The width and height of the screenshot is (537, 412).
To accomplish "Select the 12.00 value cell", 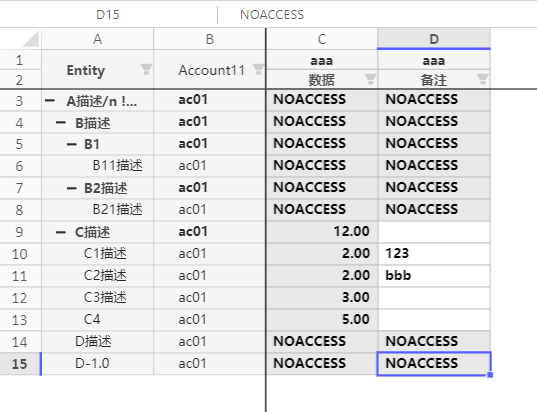I will point(322,232).
